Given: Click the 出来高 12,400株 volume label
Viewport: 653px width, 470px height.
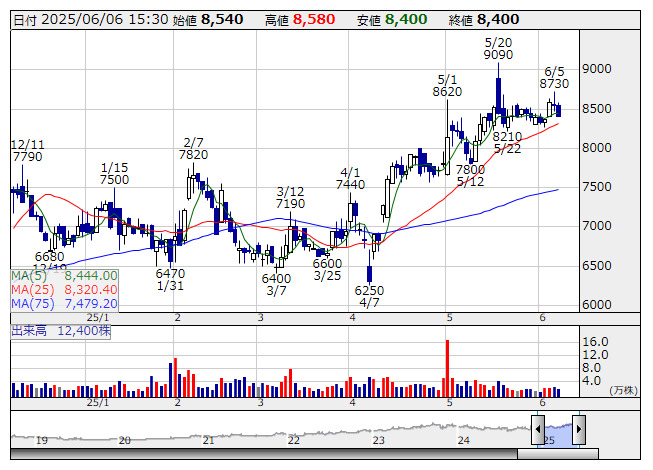Looking at the screenshot, I should coord(61,331).
